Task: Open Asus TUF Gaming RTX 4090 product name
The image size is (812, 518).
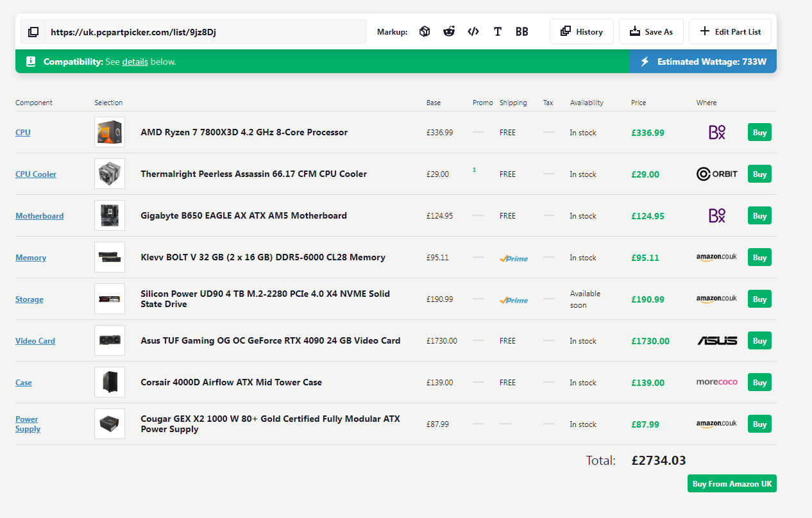Action: (271, 340)
